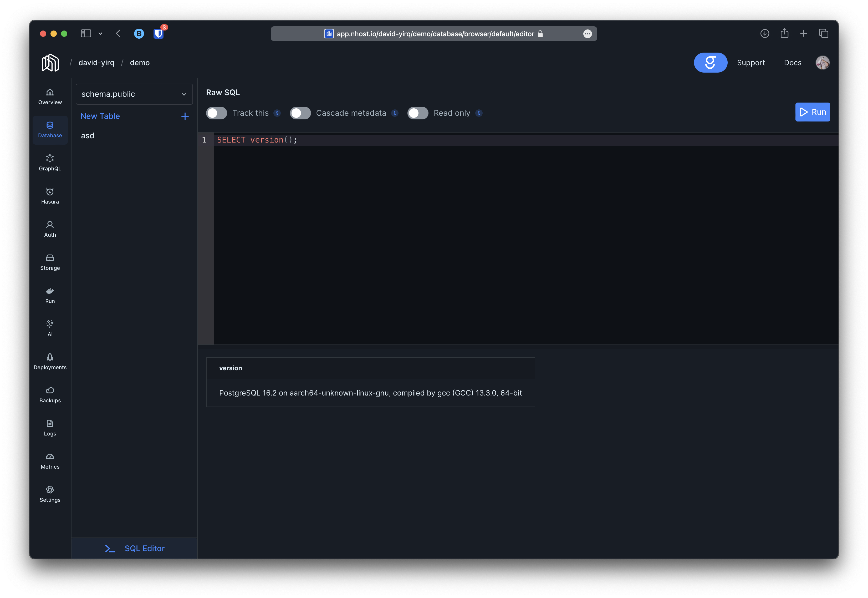
Task: Toggle the Read only switch
Action: tap(417, 113)
